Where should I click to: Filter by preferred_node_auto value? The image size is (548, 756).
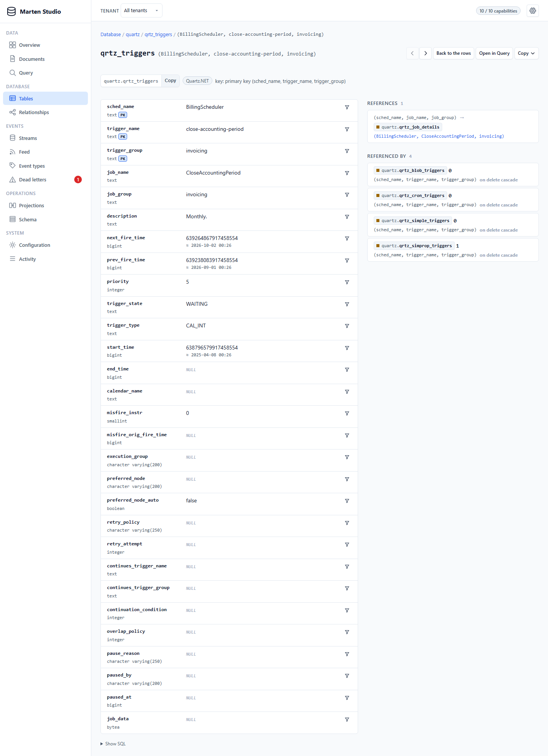click(x=347, y=501)
